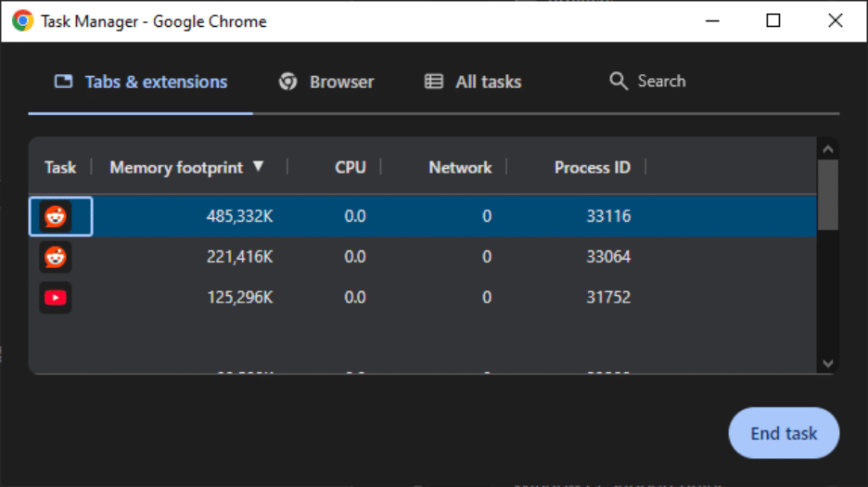
Task: Close the Task Manager window
Action: pyautogui.click(x=836, y=21)
